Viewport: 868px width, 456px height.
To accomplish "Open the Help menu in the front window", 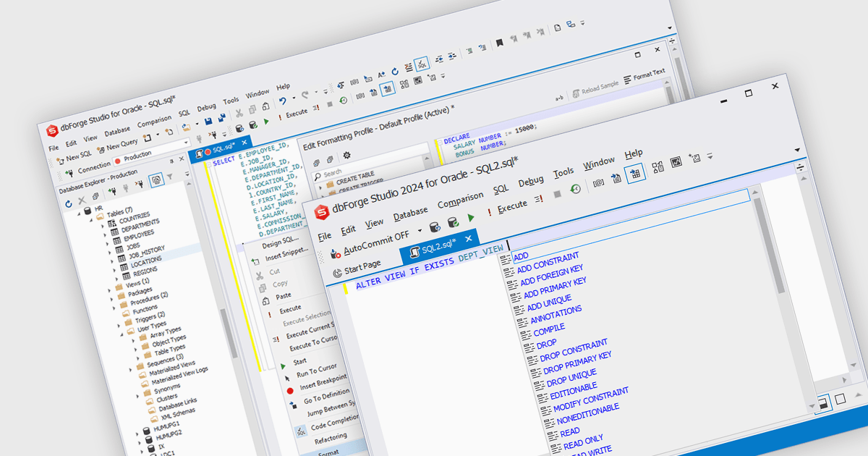I will [634, 153].
